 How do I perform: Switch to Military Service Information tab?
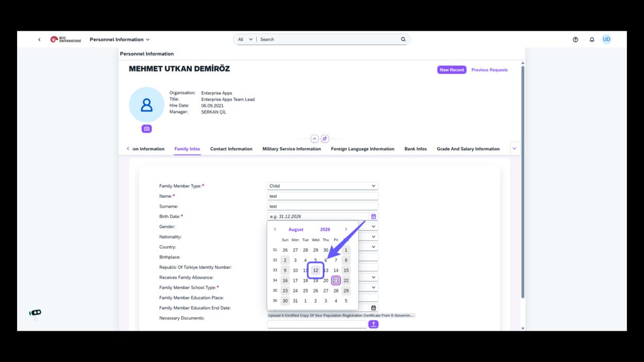[x=292, y=149]
